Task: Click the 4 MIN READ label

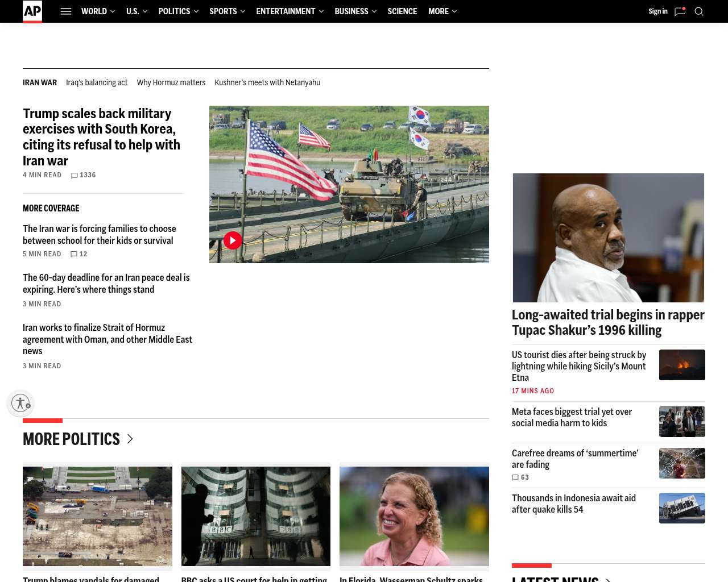Action: point(42,175)
